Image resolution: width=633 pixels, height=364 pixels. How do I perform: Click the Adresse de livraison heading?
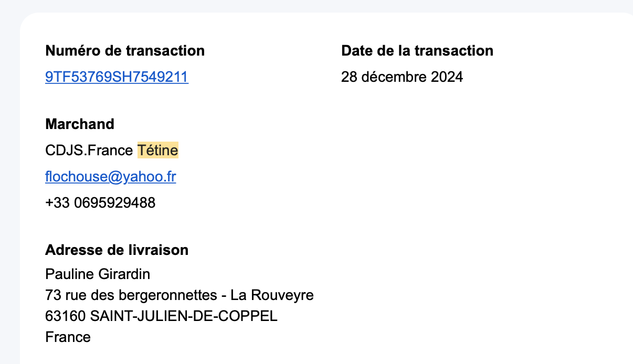(x=117, y=250)
